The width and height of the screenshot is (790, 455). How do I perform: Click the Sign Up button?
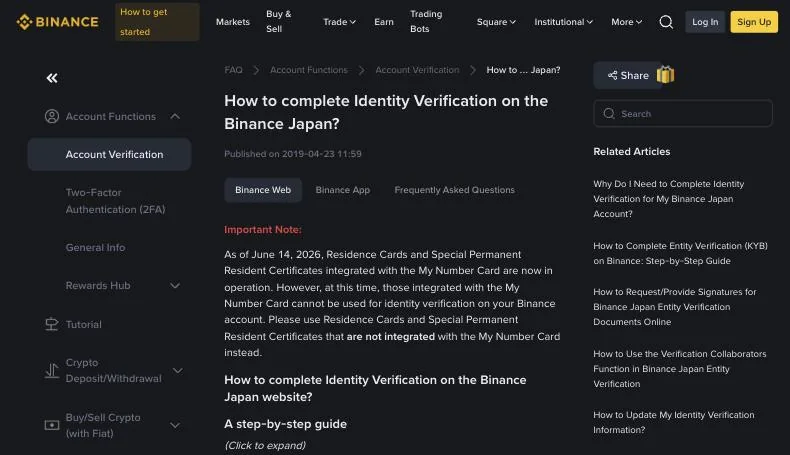[754, 22]
